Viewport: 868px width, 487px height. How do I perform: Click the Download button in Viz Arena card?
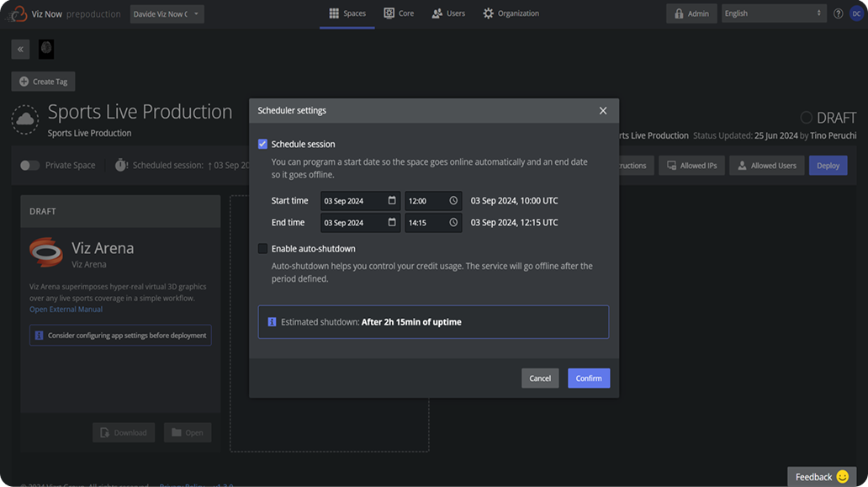point(124,433)
